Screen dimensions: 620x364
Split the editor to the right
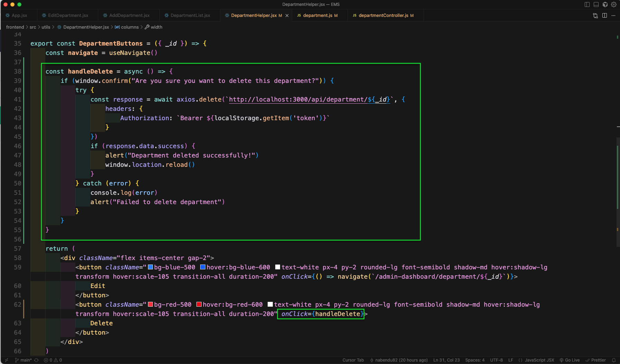(604, 16)
